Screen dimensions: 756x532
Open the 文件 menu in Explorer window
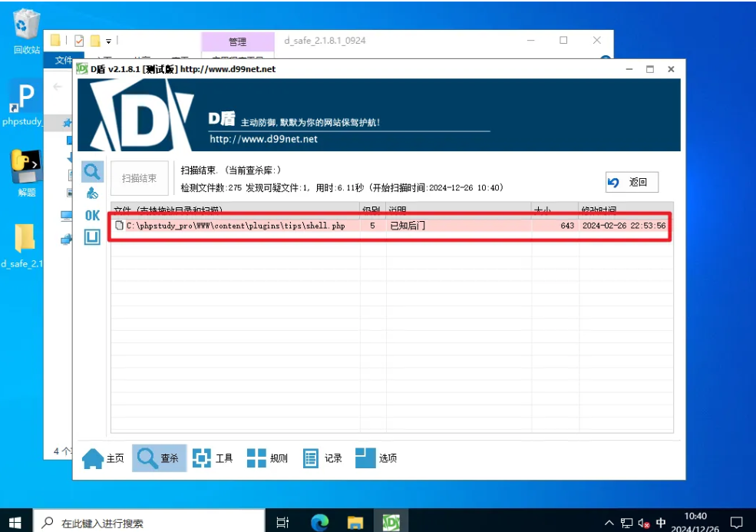click(x=63, y=60)
